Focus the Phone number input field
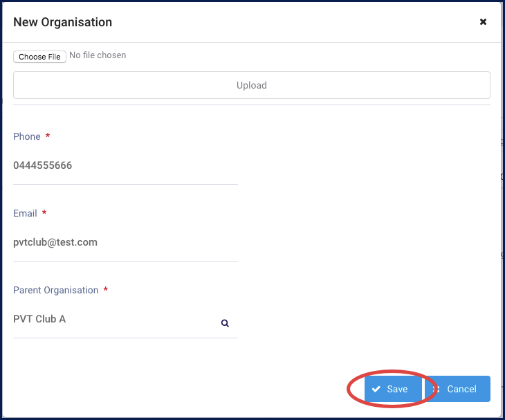 point(125,165)
